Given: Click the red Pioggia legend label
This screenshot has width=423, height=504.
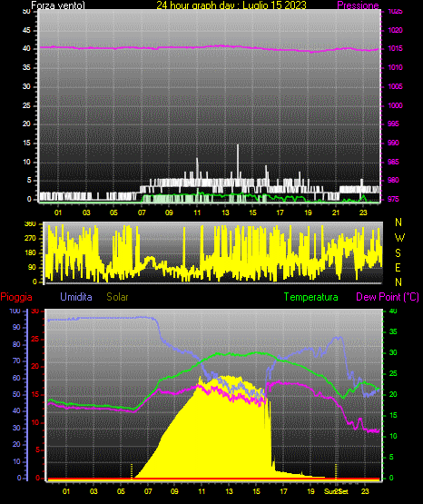Looking at the screenshot, I should pyautogui.click(x=16, y=297).
